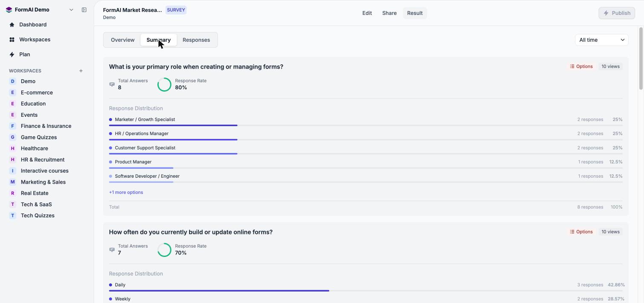This screenshot has width=644, height=303.
Task: Click the Total Answers 8 comment icon
Action: pyautogui.click(x=112, y=84)
